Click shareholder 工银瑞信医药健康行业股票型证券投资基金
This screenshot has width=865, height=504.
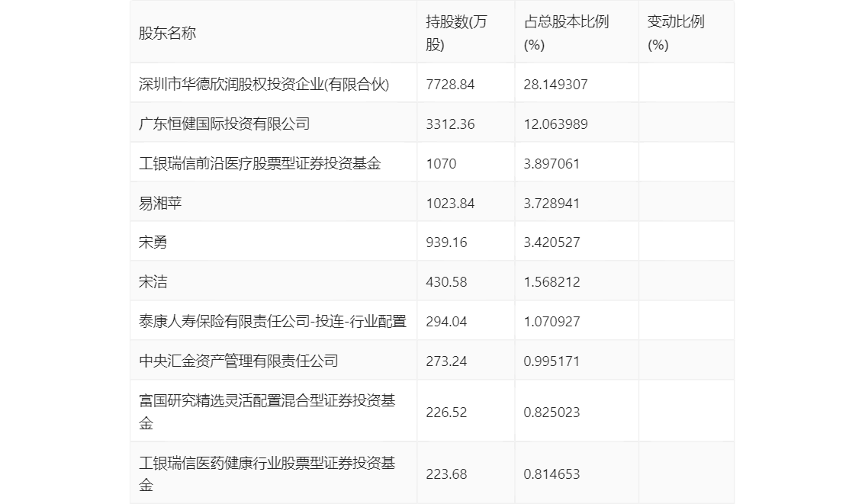click(x=267, y=474)
